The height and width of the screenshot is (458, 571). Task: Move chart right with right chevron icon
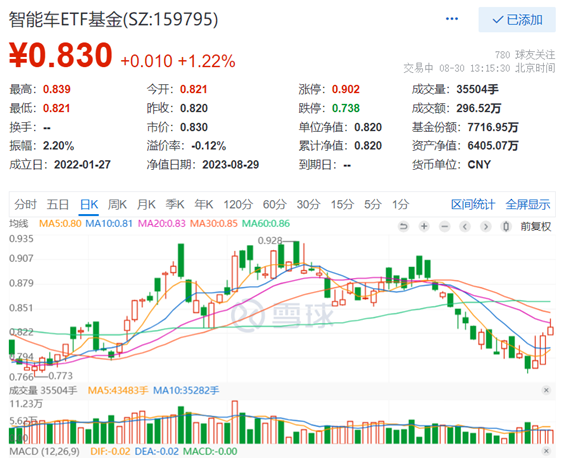tap(485, 227)
